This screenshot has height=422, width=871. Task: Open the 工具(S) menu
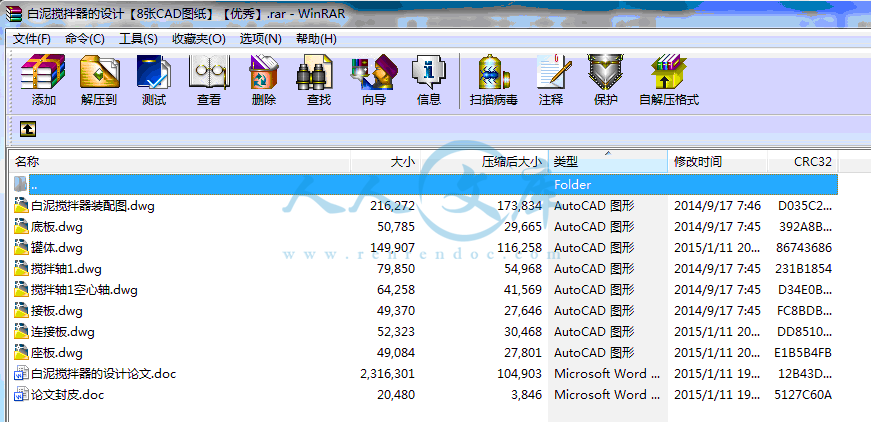click(x=138, y=39)
